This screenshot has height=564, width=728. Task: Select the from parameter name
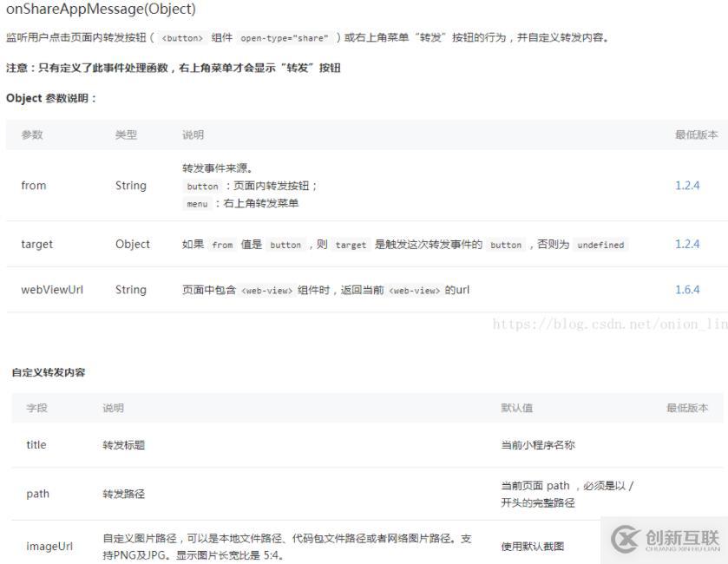(x=33, y=185)
